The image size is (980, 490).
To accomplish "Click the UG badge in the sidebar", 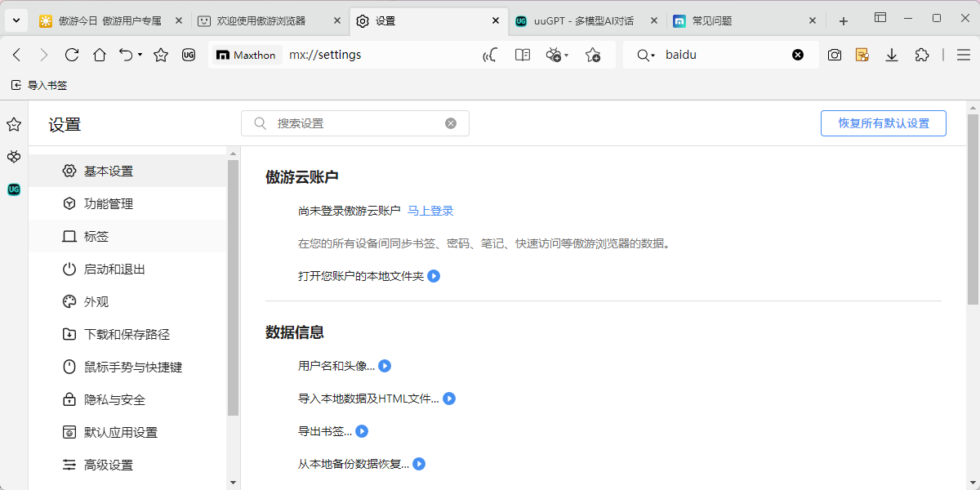I will coord(13,189).
